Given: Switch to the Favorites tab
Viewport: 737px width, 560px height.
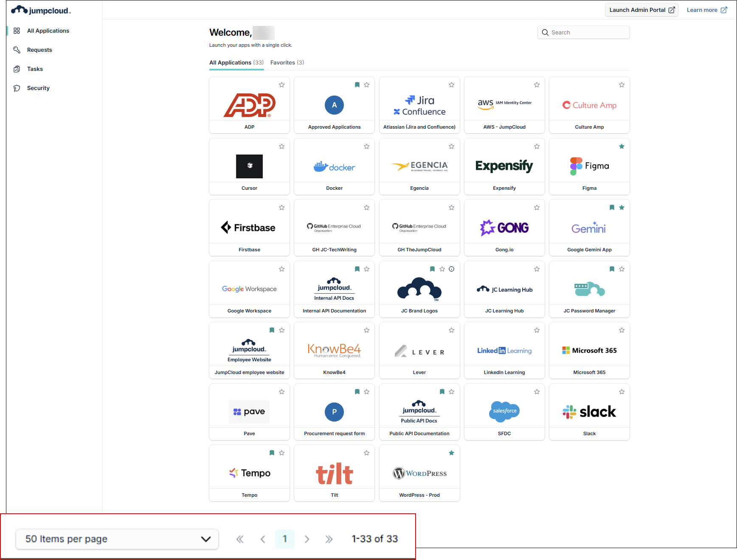Looking at the screenshot, I should tap(287, 62).
